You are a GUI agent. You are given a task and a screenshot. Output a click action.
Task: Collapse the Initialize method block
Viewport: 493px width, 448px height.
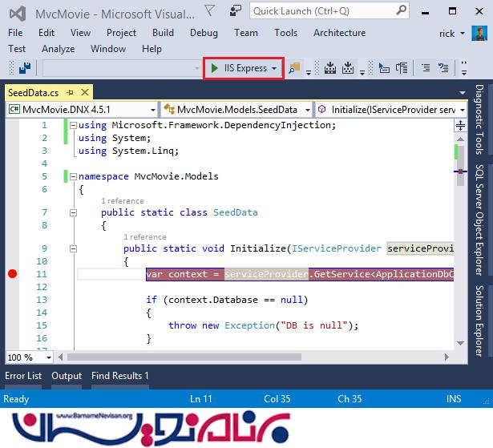pos(73,249)
